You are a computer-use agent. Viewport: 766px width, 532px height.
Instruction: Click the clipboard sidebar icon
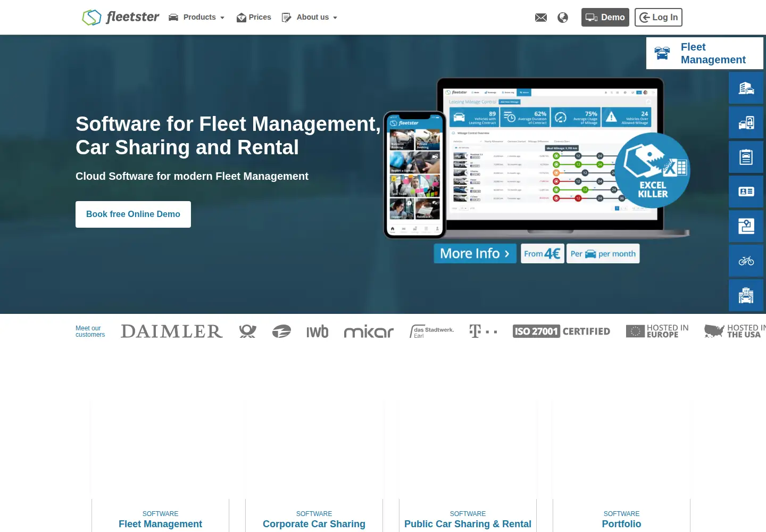[746, 157]
